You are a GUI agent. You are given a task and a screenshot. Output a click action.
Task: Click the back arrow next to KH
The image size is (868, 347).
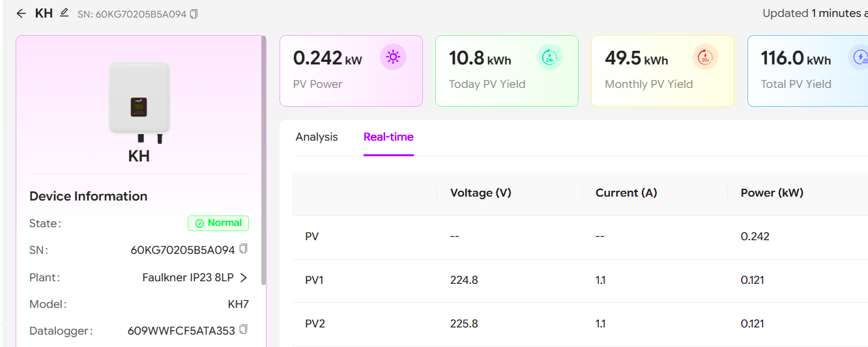[22, 13]
